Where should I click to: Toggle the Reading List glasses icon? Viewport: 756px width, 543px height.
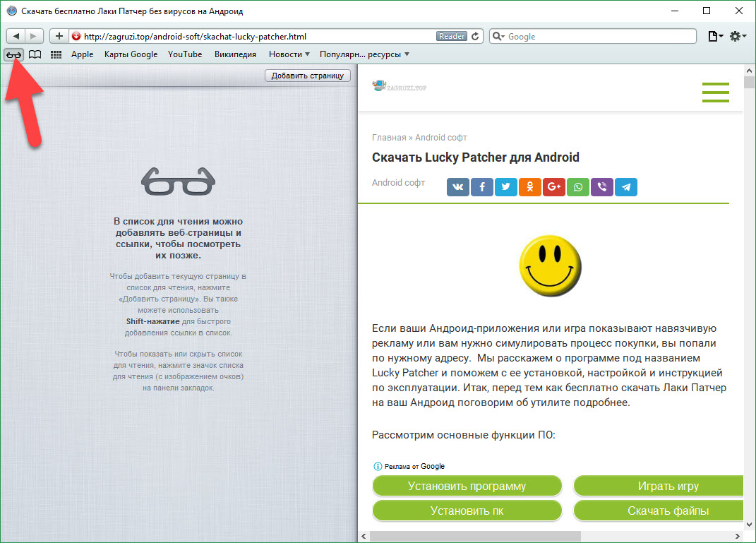coord(14,54)
